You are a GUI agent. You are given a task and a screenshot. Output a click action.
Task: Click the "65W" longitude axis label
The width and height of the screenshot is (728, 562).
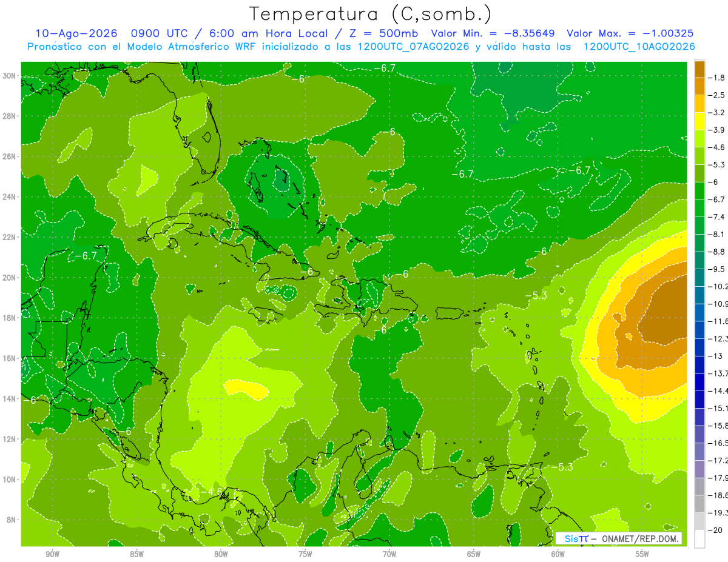click(x=474, y=554)
